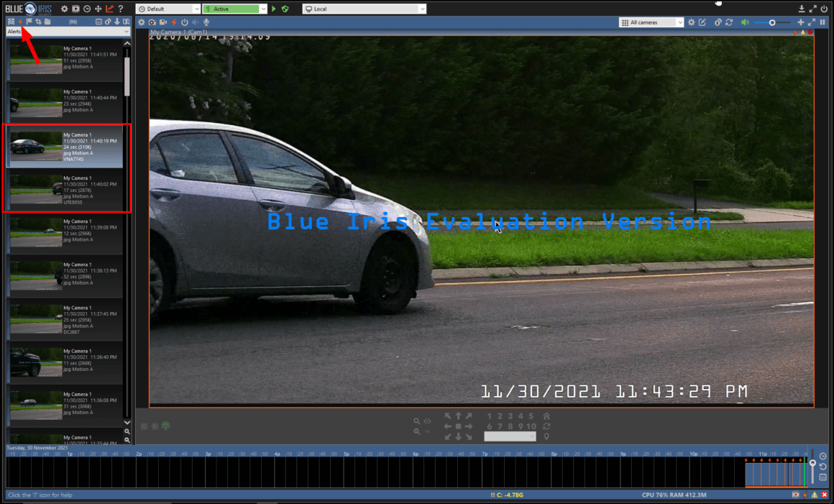The height and width of the screenshot is (504, 834).
Task: Click the PTZ up arrow
Action: tap(458, 416)
